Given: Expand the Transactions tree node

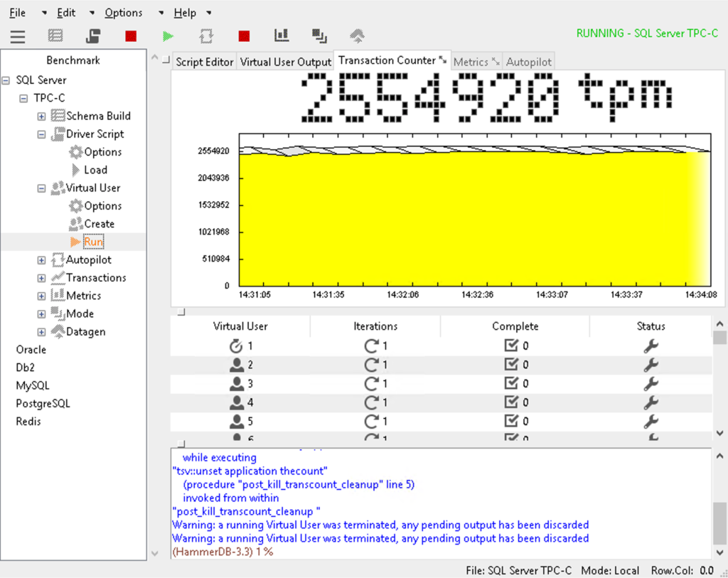Looking at the screenshot, I should [x=41, y=278].
